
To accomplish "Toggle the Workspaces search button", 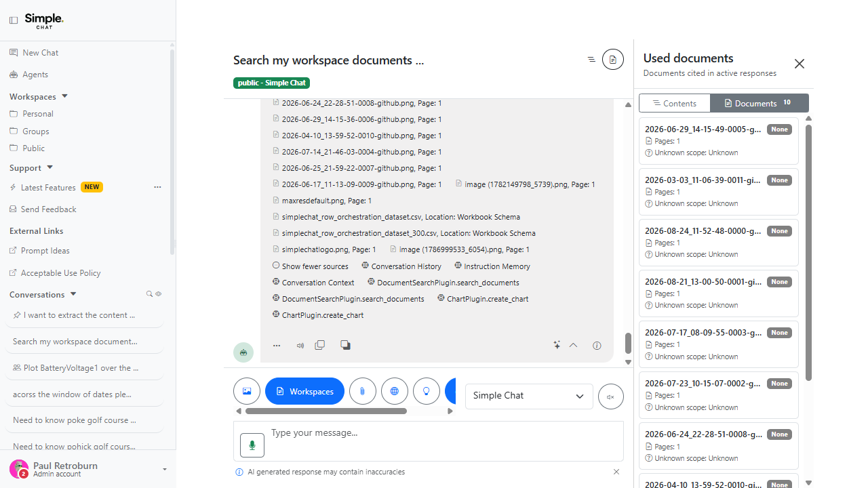I will click(304, 391).
